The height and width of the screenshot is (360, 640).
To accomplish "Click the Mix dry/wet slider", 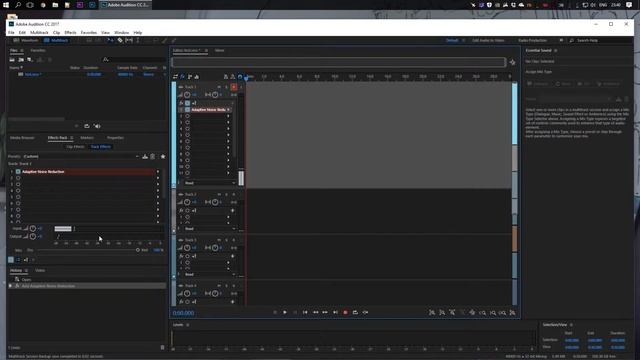I will (x=88, y=250).
